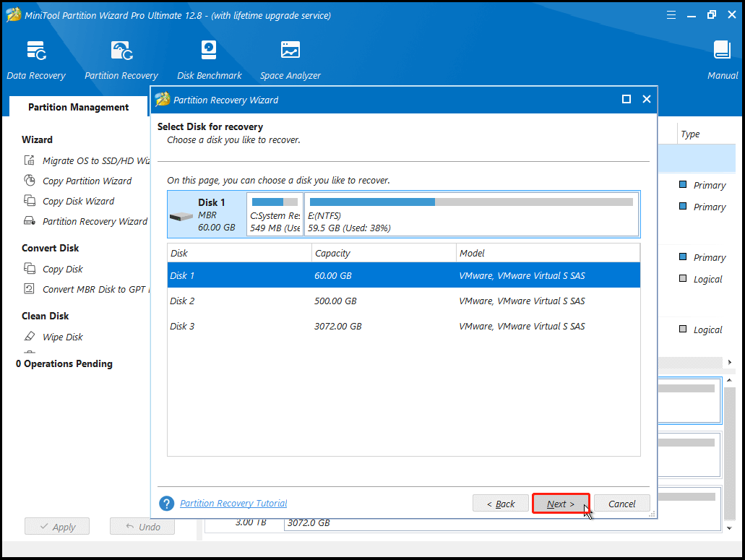Open the Data Recovery tool
Viewport: 745px width, 560px height.
[36, 60]
